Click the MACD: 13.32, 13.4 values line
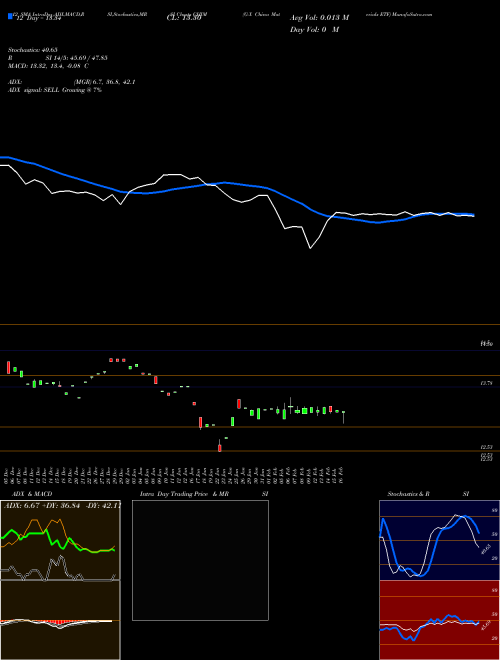500x660 pixels. (48, 66)
